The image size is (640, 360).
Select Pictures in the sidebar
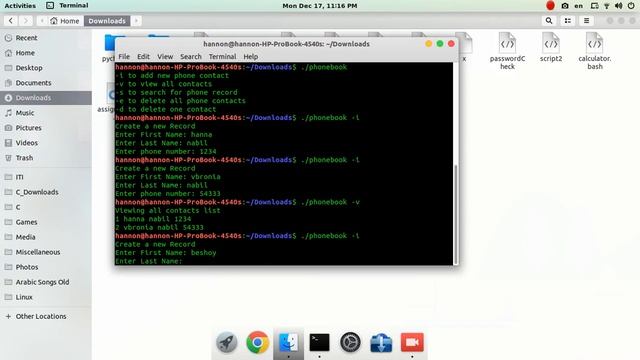point(46,128)
